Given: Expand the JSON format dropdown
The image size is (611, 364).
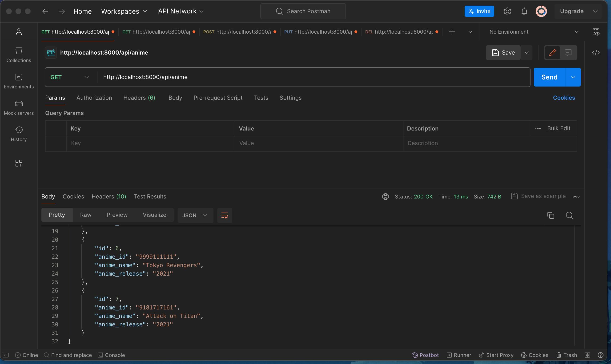Looking at the screenshot, I should tap(195, 215).
